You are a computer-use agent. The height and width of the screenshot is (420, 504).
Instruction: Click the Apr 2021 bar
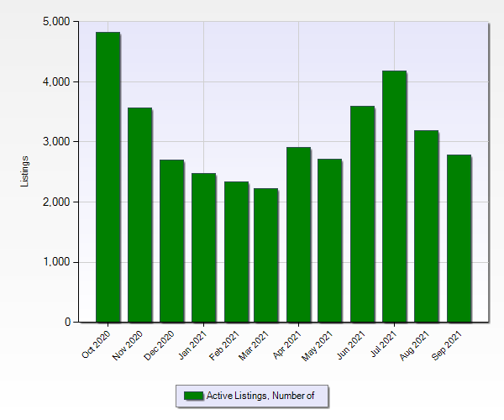point(298,235)
